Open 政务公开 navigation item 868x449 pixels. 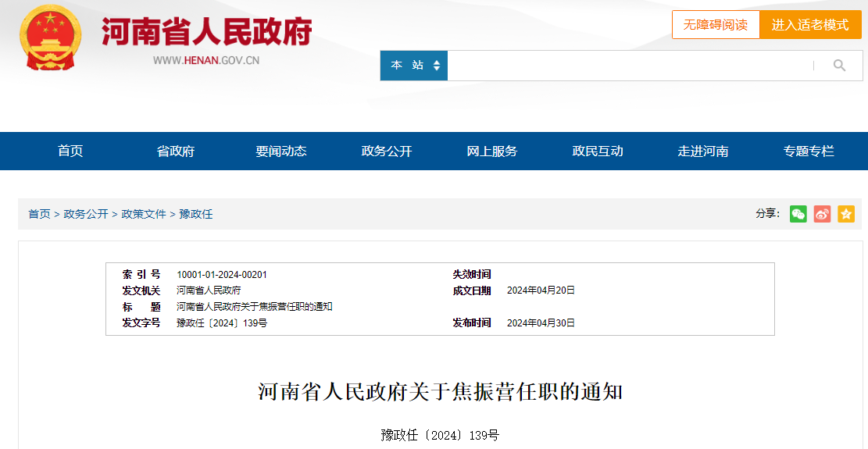click(387, 151)
